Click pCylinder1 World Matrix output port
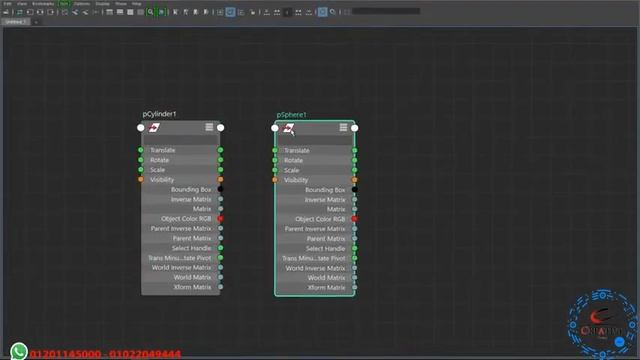The height and width of the screenshot is (360, 640). 220,277
